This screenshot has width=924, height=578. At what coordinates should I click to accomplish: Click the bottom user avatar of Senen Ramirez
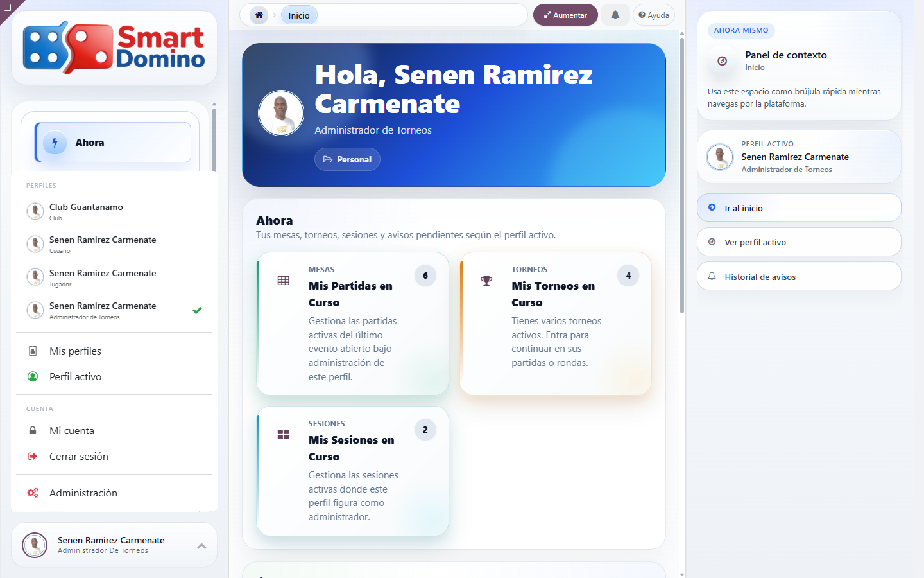(x=35, y=545)
